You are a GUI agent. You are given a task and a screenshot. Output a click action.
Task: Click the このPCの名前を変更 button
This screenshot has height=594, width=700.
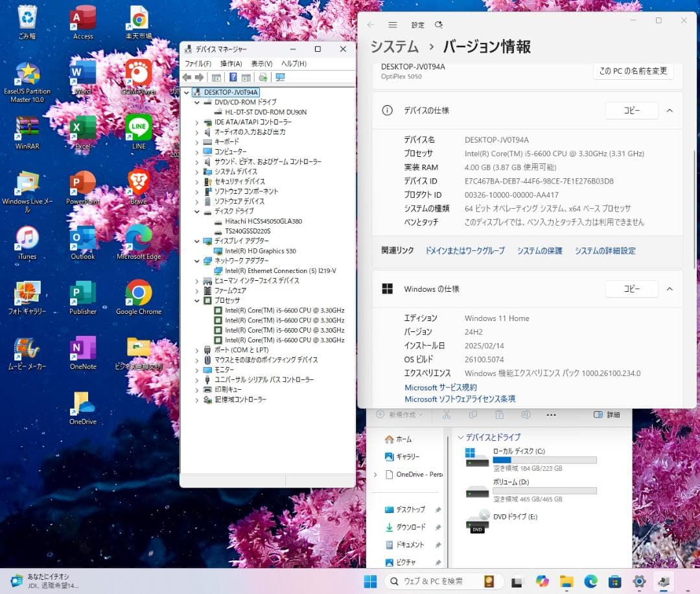[x=633, y=71]
